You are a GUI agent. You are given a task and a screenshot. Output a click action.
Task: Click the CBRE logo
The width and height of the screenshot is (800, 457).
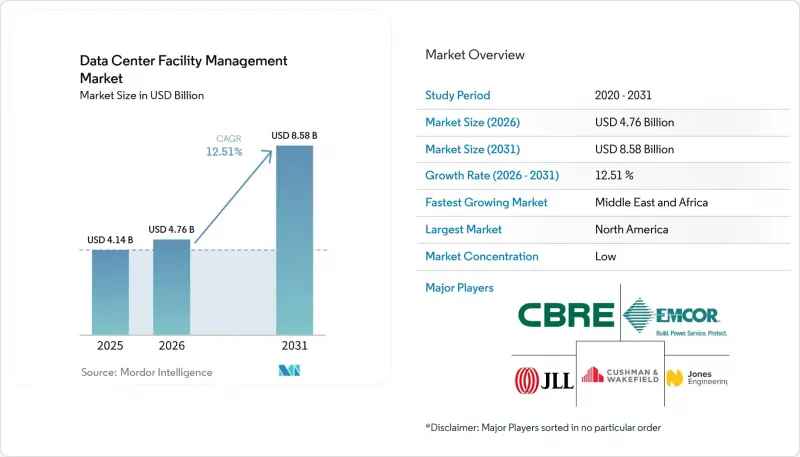(x=566, y=315)
